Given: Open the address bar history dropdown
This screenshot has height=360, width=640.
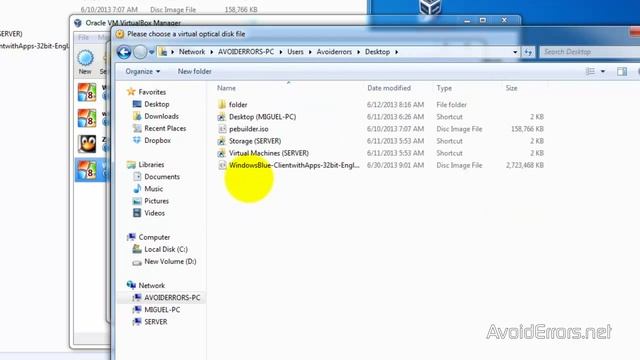Looking at the screenshot, I should 515,52.
